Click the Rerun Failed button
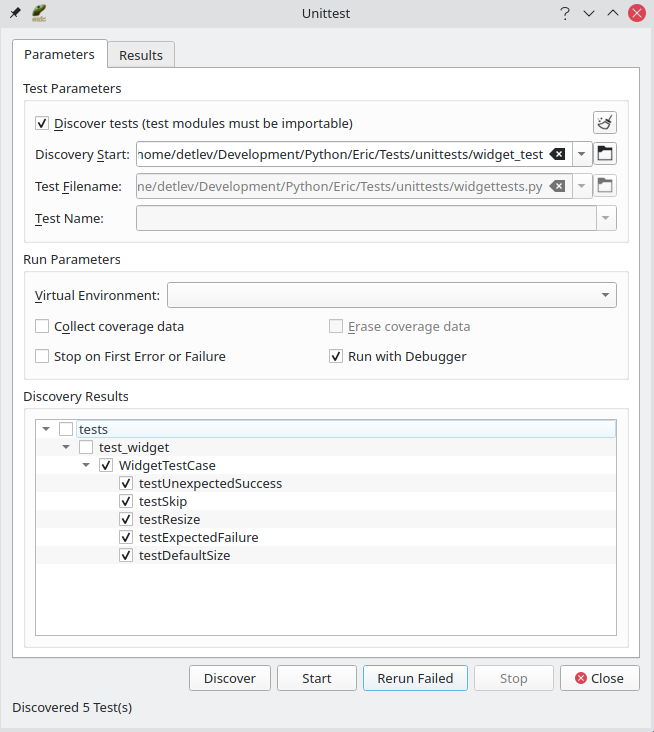Viewport: 654px width, 732px height. click(x=414, y=678)
